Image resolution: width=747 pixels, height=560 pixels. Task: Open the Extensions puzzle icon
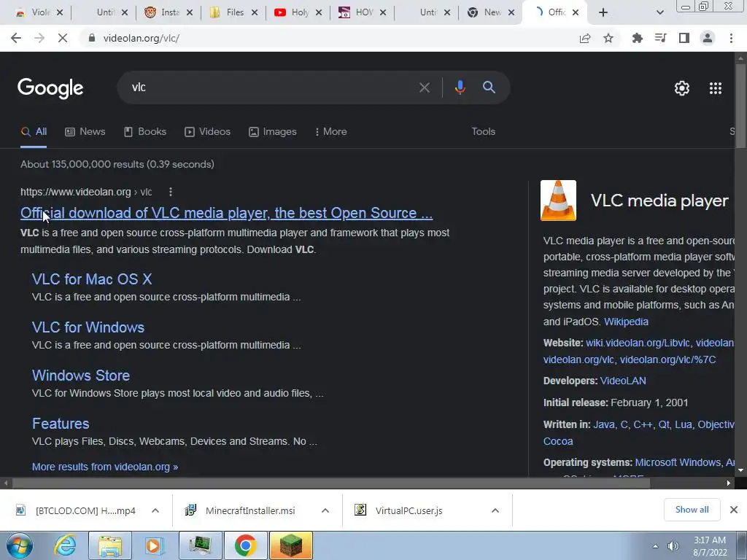[638, 38]
